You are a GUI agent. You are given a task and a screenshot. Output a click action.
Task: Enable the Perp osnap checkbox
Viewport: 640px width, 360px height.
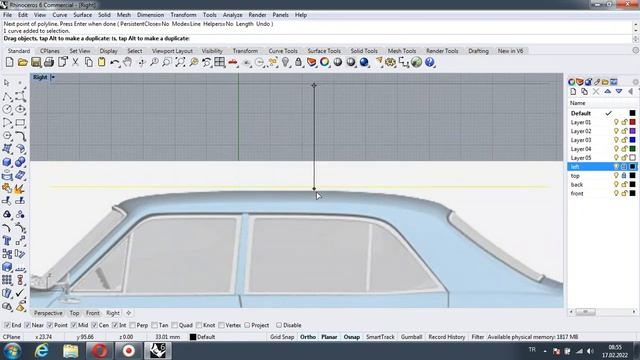click(132, 325)
